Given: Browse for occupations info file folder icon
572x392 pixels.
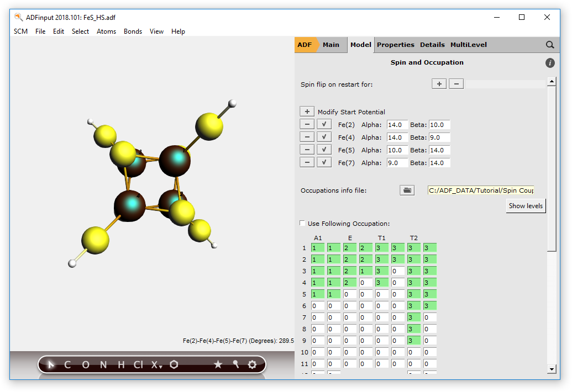Looking at the screenshot, I should pos(407,190).
